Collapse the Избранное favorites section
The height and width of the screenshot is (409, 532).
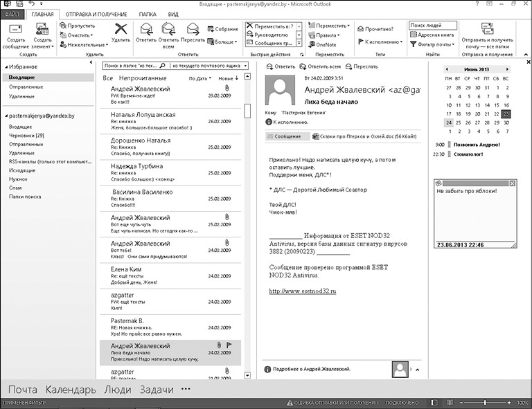[6, 66]
